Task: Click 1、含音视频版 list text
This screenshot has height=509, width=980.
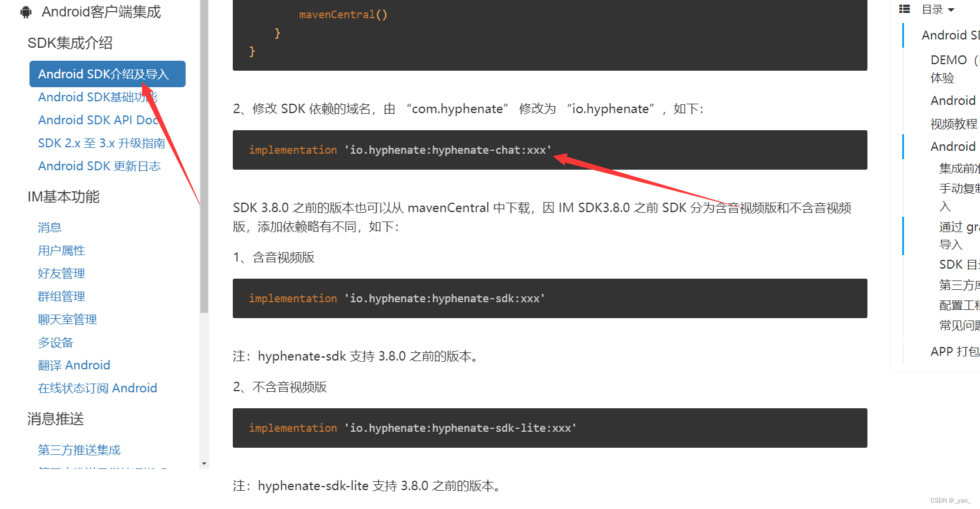Action: pos(274,257)
